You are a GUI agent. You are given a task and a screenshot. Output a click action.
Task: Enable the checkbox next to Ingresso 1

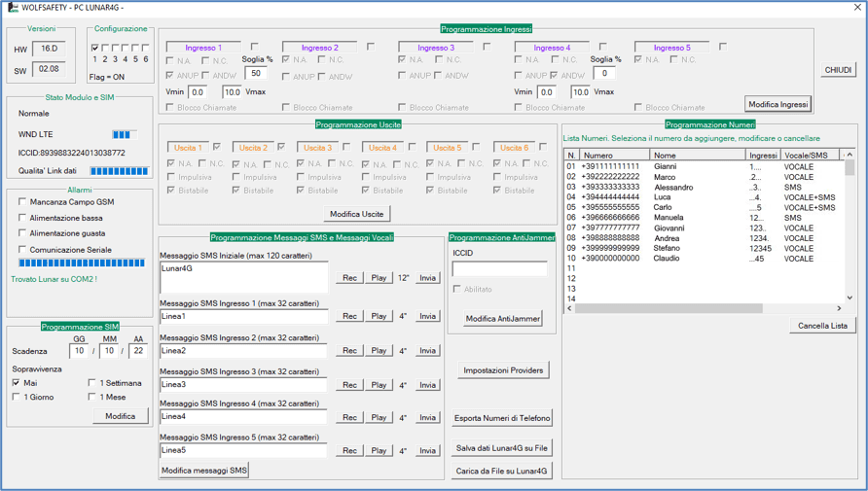pos(255,47)
